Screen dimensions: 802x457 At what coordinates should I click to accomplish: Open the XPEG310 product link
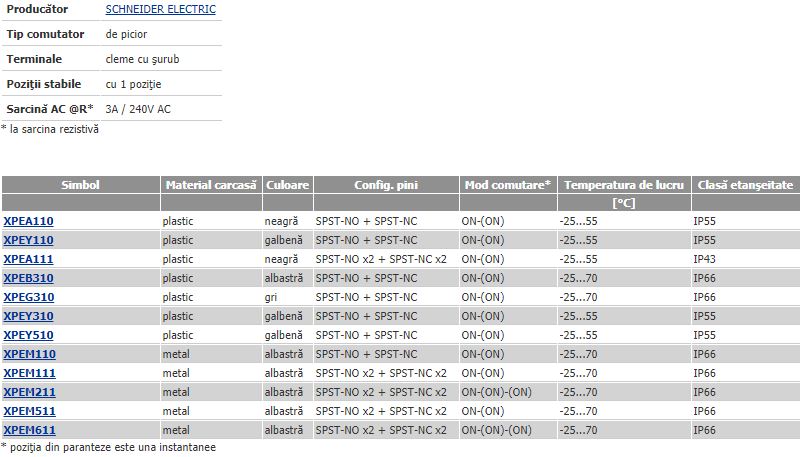tap(29, 297)
